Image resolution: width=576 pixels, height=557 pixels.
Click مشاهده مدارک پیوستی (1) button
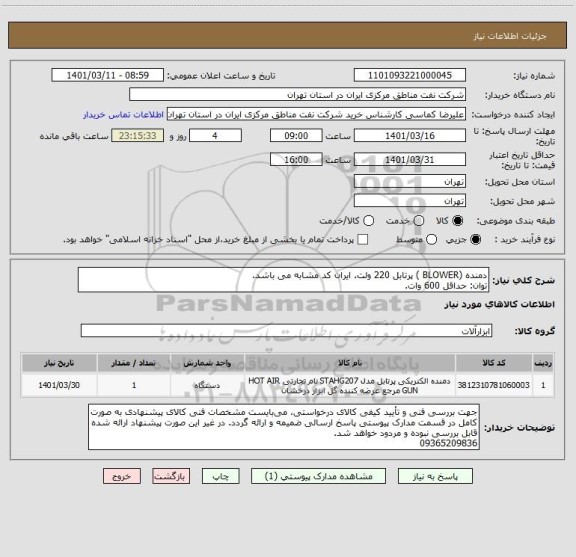(318, 476)
